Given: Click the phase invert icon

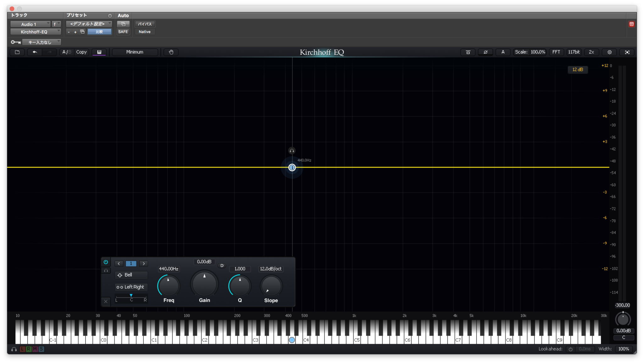Looking at the screenshot, I should coord(485,52).
